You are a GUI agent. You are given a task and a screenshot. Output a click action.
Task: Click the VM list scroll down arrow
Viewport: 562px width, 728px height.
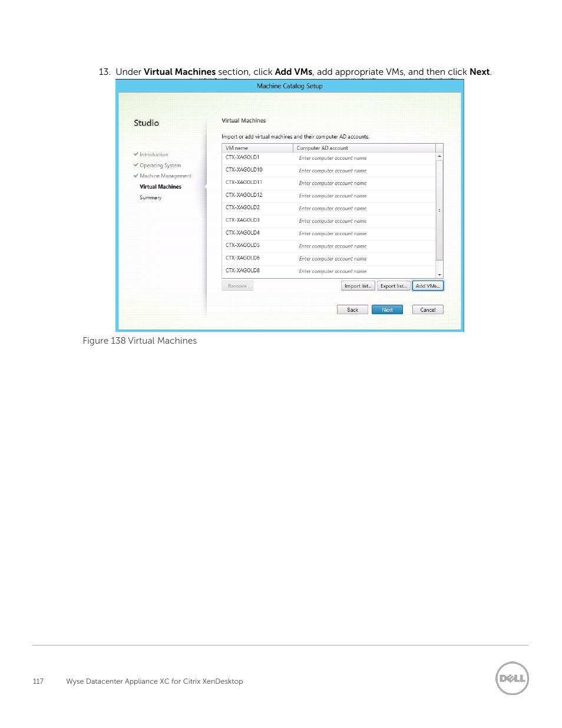[439, 275]
